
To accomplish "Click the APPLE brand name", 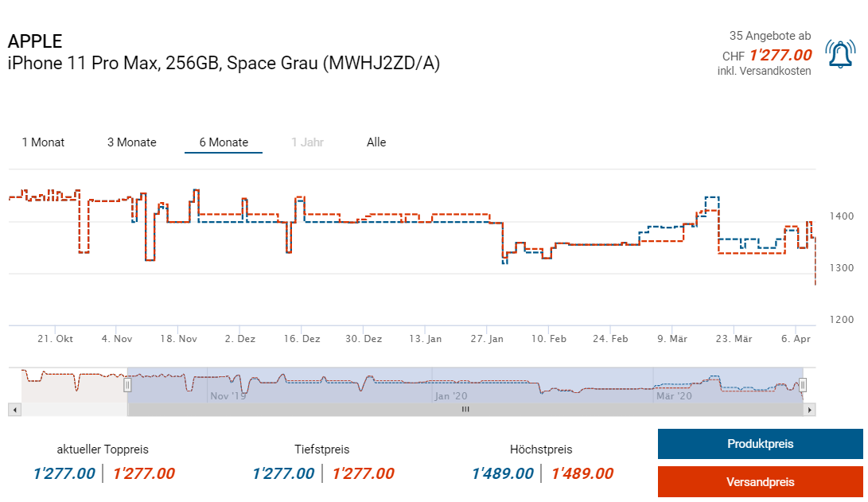I will point(35,41).
